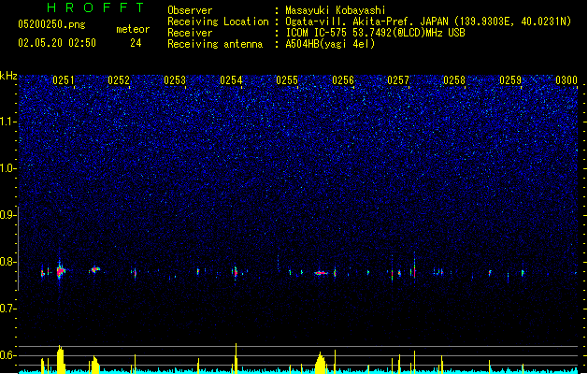Click the ICOM IC-575 receiver text

[x=375, y=33]
